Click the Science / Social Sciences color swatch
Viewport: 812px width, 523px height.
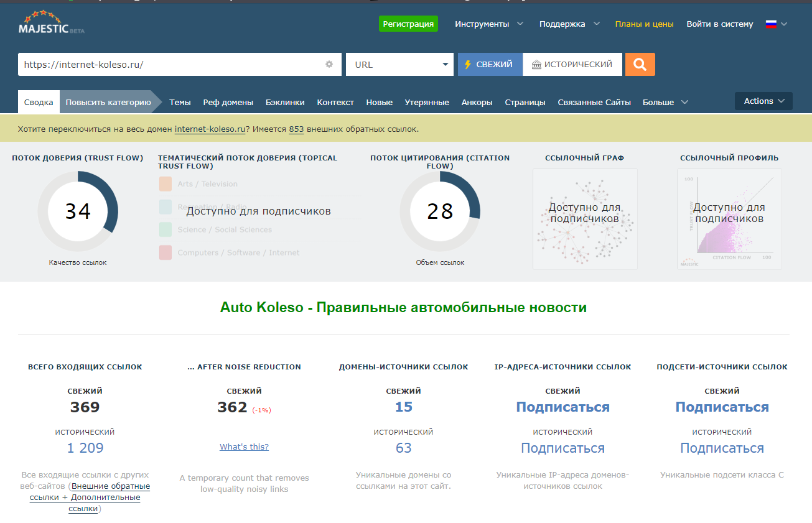tap(166, 229)
